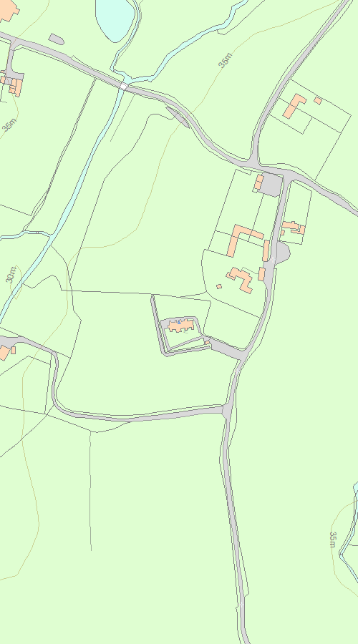Click the small grey oval near the pond

tap(57, 39)
